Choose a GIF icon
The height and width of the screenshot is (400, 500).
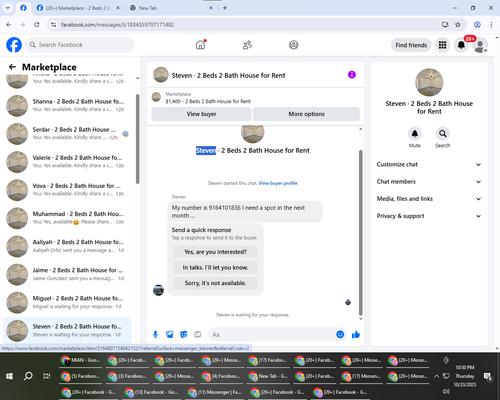click(198, 334)
